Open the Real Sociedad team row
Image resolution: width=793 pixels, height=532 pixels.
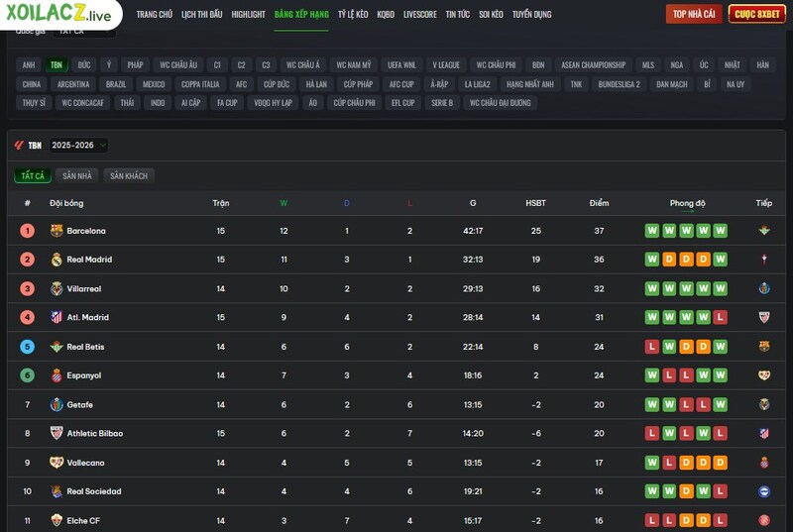click(93, 491)
